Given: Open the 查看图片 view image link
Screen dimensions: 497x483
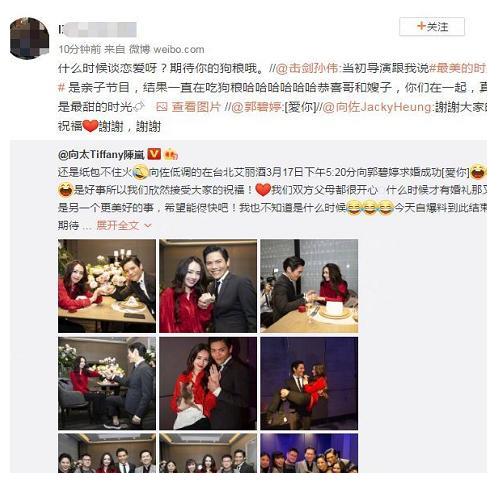Looking at the screenshot, I should 189,107.
